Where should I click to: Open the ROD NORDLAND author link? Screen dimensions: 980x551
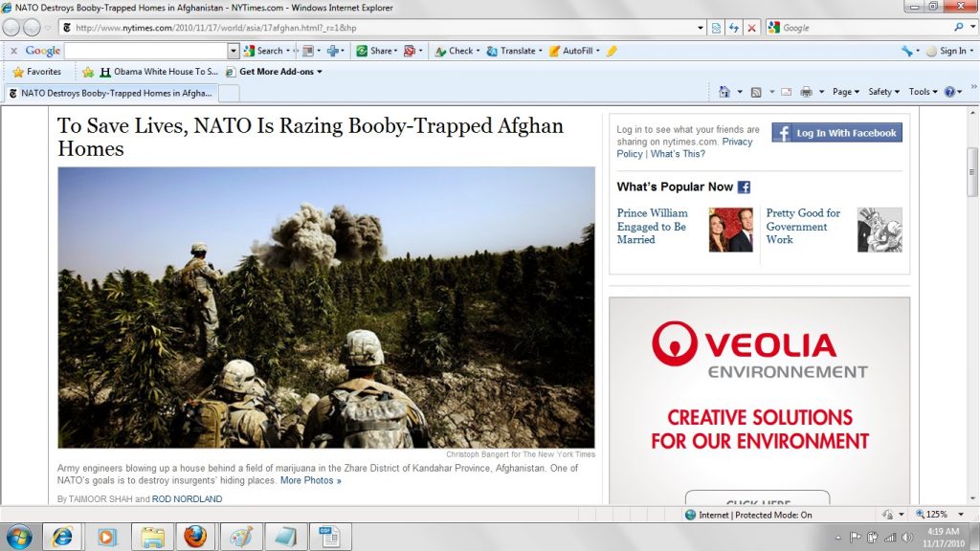[x=187, y=499]
